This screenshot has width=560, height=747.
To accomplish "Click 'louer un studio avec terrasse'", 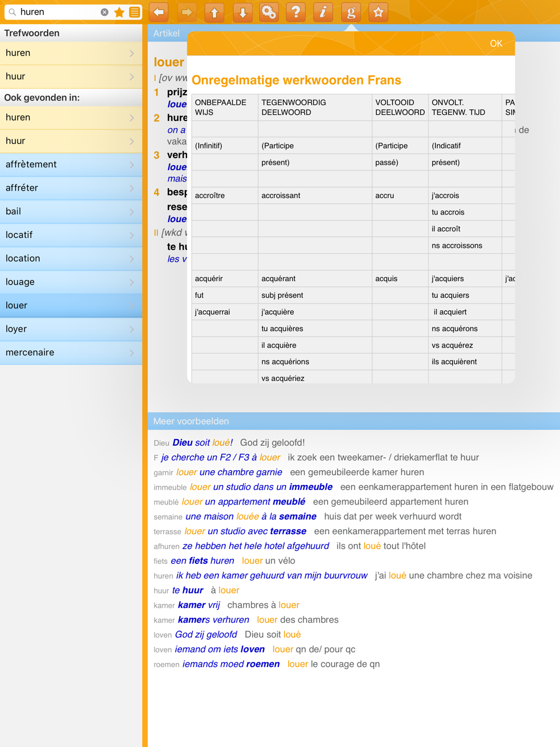I will (x=245, y=531).
